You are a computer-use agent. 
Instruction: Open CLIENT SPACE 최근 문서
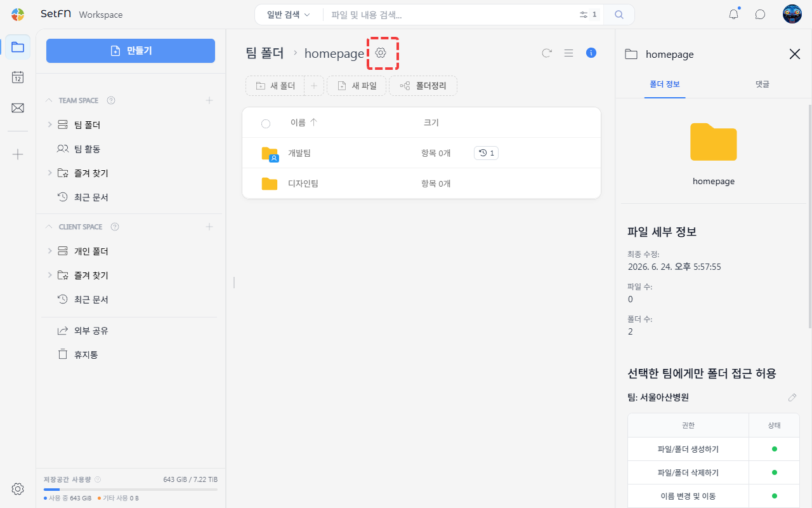click(91, 300)
